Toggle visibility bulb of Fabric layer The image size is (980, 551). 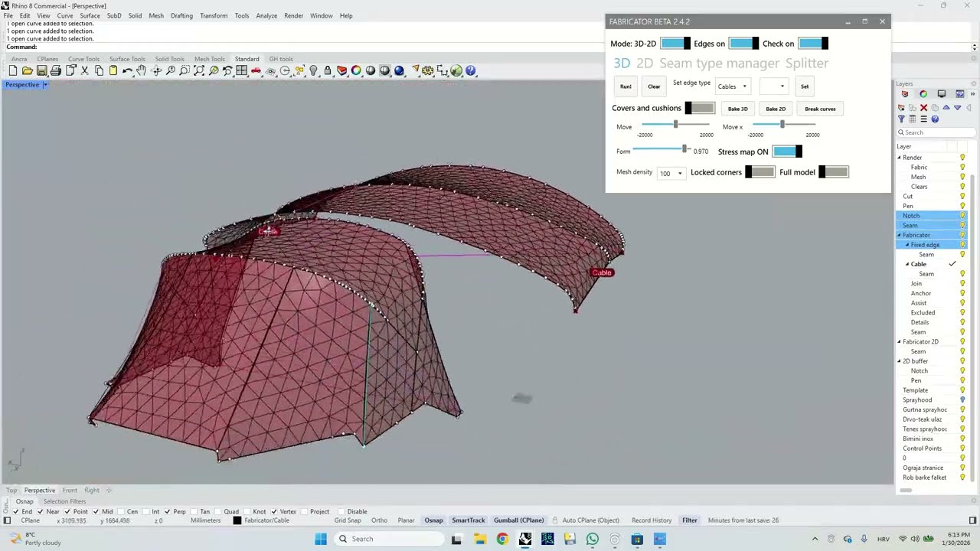[962, 168]
